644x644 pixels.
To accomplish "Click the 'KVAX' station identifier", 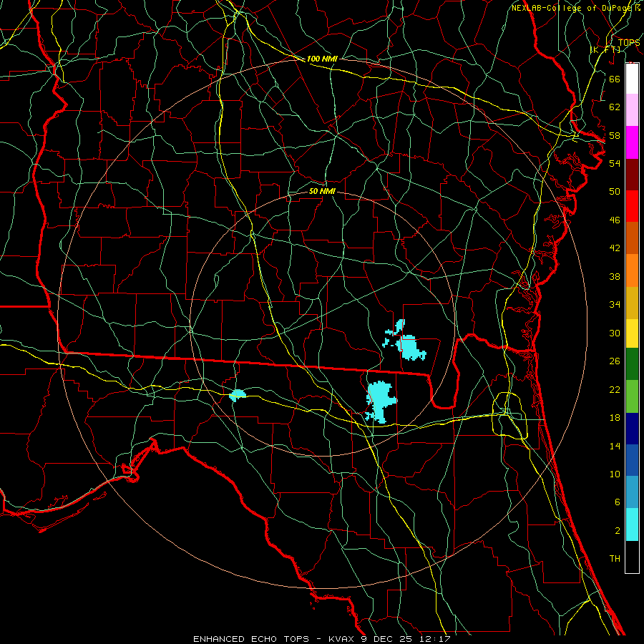I will click(x=341, y=639).
